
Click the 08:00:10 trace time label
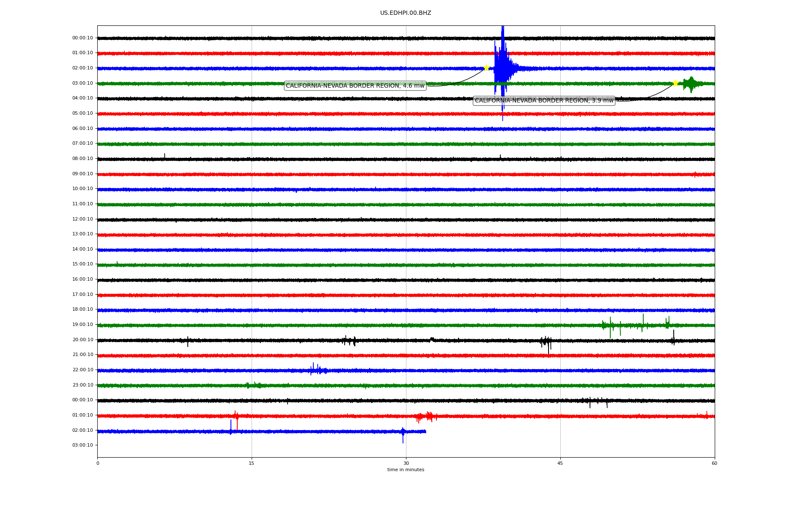82,159
